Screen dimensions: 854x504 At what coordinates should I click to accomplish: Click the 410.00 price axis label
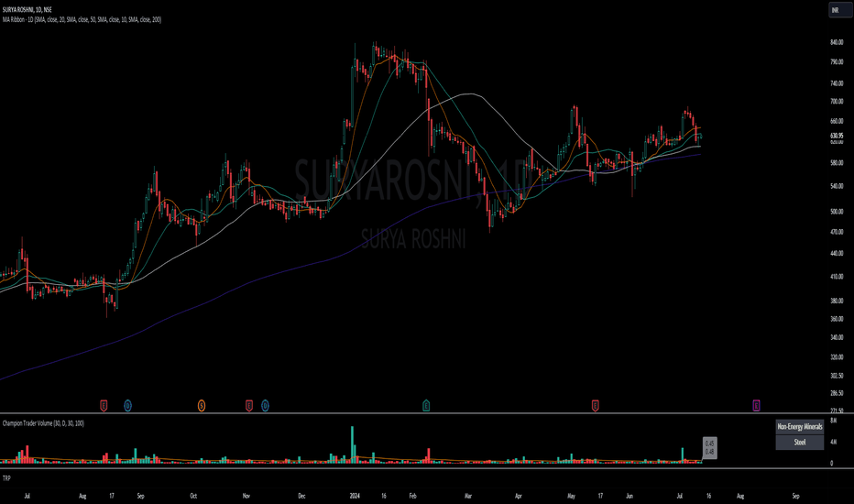838,277
